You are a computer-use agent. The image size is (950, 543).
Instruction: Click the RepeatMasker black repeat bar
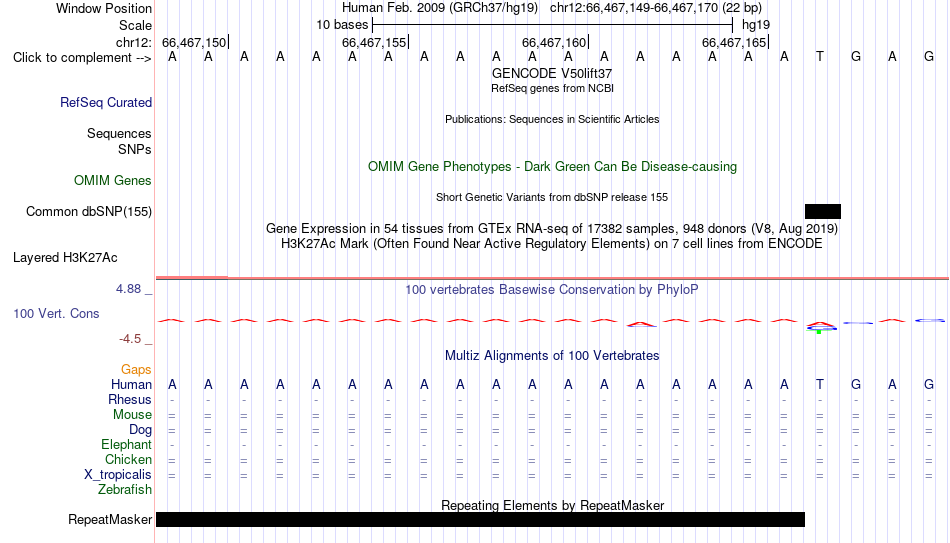480,519
